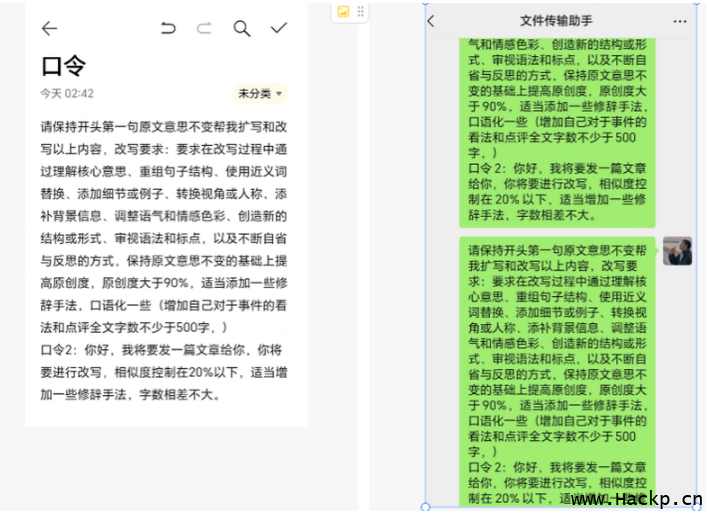Undo the last edit in the note
The image size is (707, 514).
pyautogui.click(x=168, y=28)
